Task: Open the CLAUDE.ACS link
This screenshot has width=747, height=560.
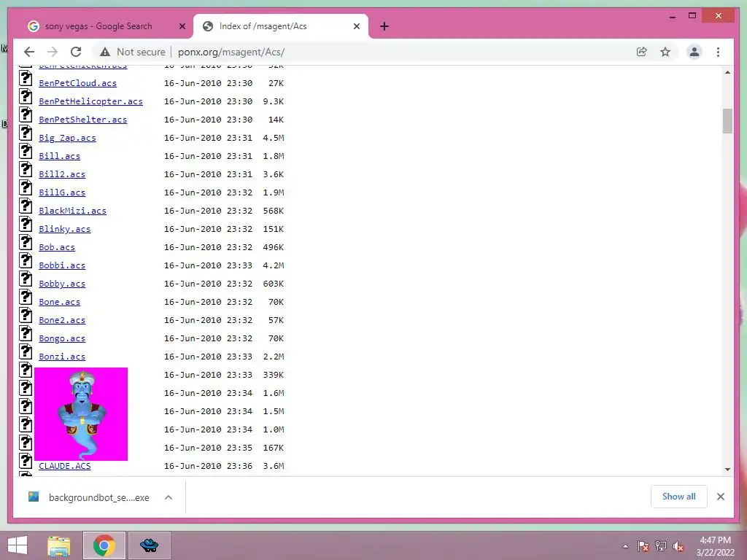Action: 65,466
